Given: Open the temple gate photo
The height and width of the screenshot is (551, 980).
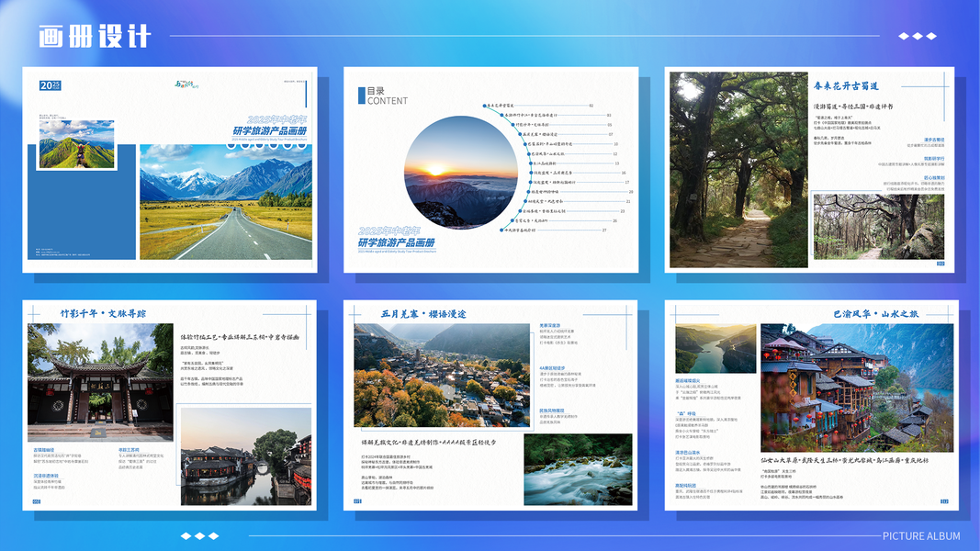Looking at the screenshot, I should click(101, 382).
